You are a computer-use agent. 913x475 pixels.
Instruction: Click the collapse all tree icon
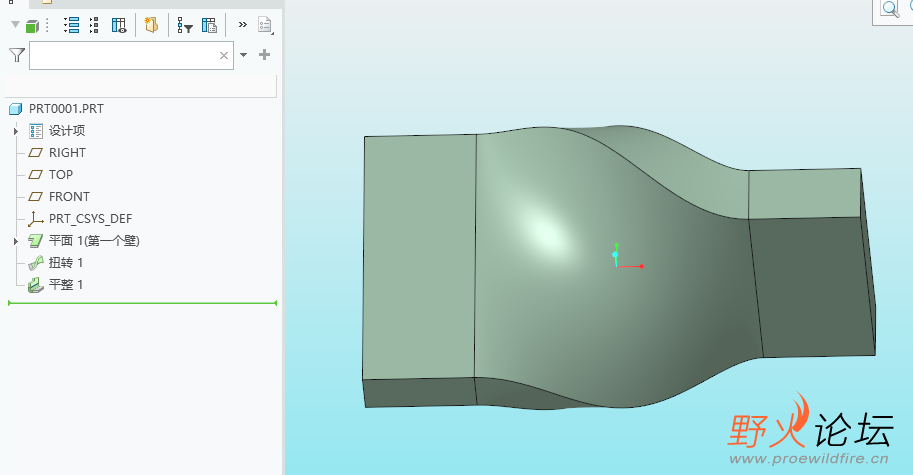(x=94, y=26)
